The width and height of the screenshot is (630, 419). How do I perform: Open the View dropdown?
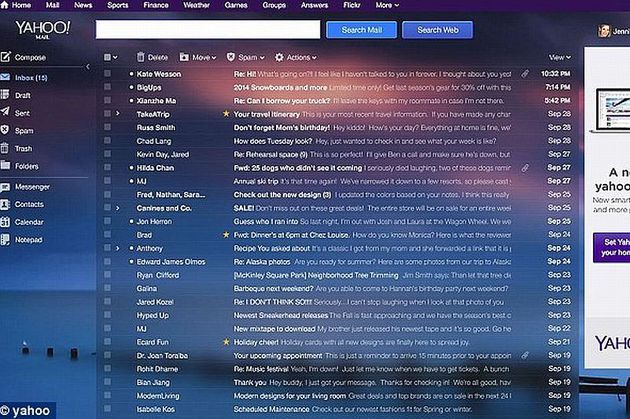point(560,57)
